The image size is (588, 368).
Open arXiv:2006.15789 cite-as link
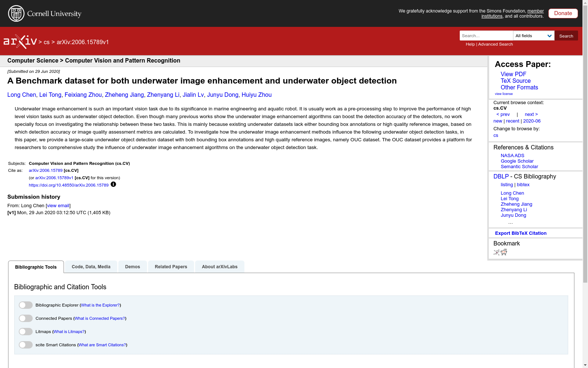coord(46,170)
